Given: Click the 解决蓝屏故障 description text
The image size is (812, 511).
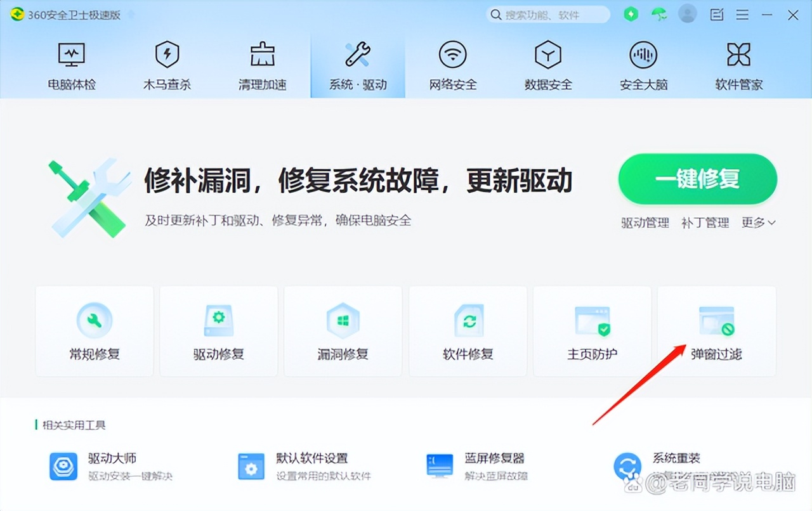Looking at the screenshot, I should (496, 475).
